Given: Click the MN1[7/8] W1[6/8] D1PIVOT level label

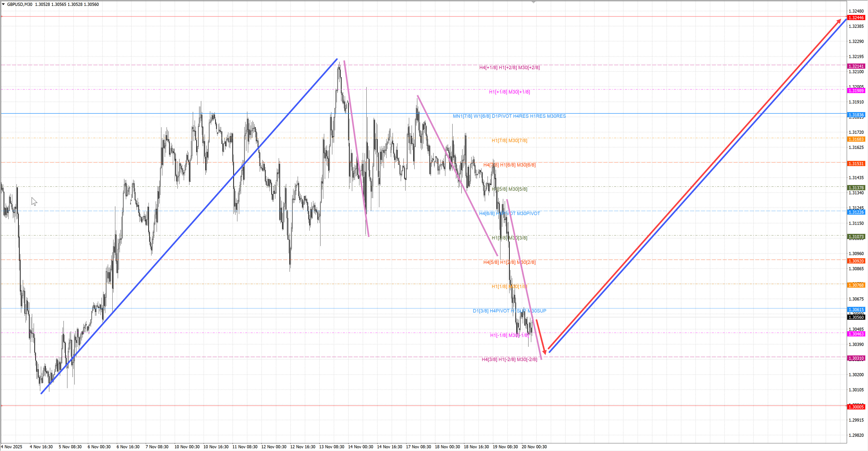Looking at the screenshot, I should coord(509,116).
